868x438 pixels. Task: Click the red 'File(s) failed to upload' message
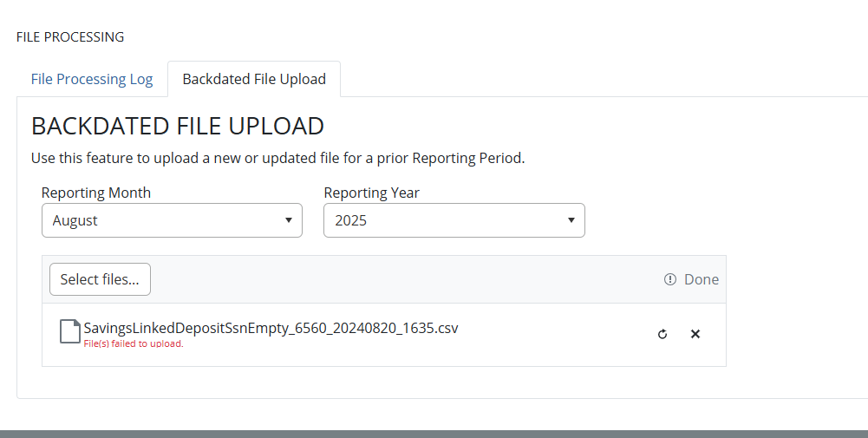click(134, 343)
